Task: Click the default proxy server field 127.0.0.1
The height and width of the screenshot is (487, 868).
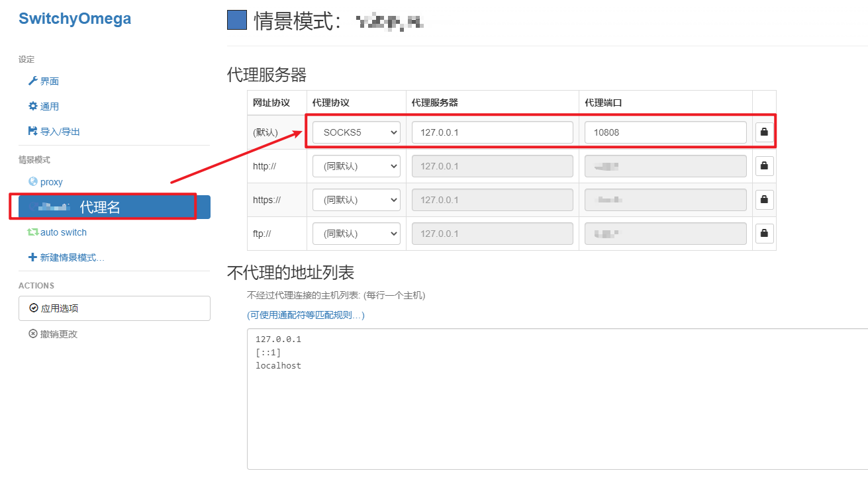Action: tap(493, 132)
